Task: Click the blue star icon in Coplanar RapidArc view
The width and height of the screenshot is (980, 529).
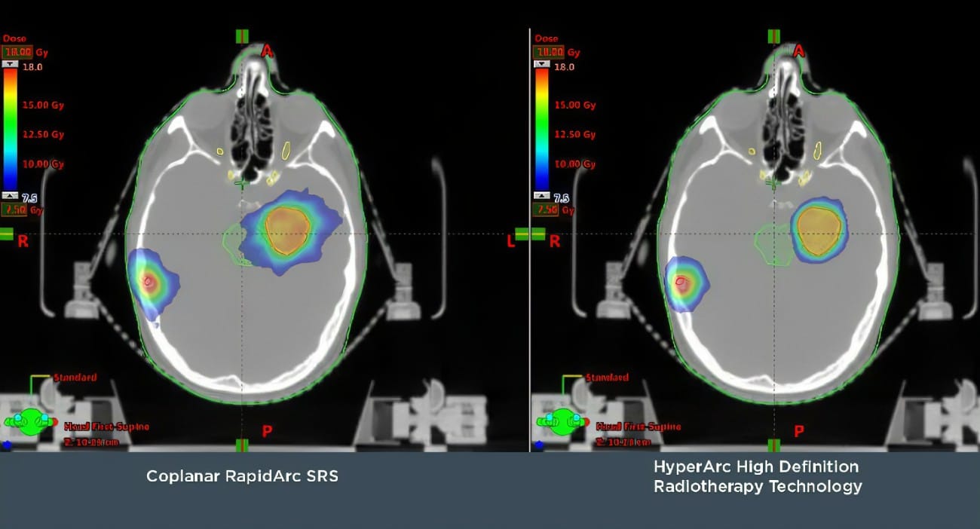Action: (x=8, y=445)
